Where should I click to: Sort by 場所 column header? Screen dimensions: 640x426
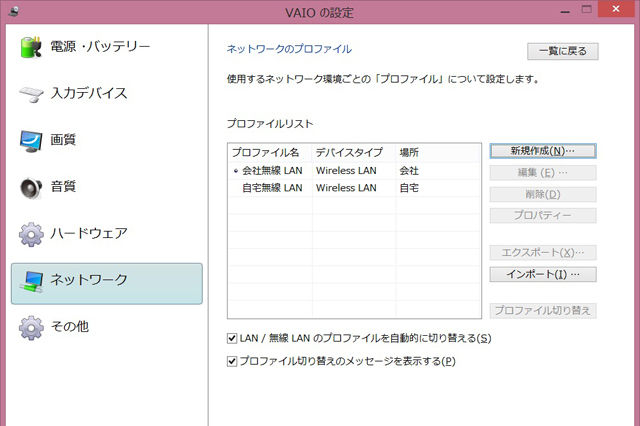click(x=438, y=153)
